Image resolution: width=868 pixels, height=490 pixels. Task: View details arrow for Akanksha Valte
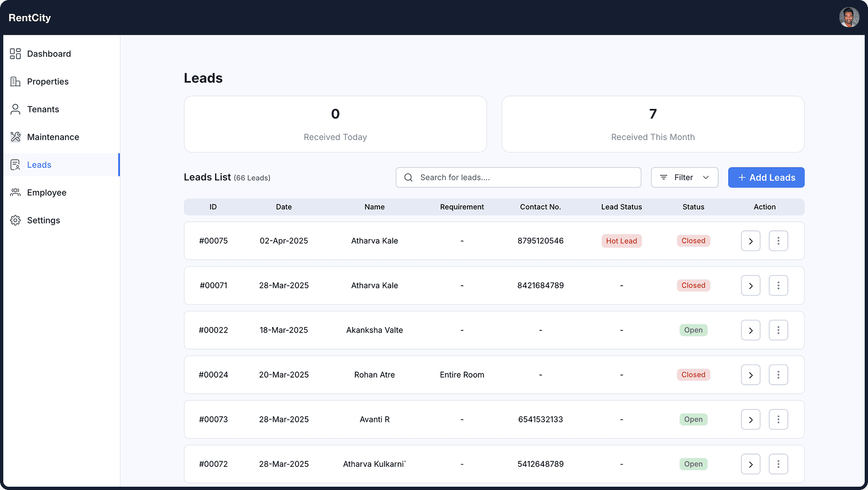750,330
